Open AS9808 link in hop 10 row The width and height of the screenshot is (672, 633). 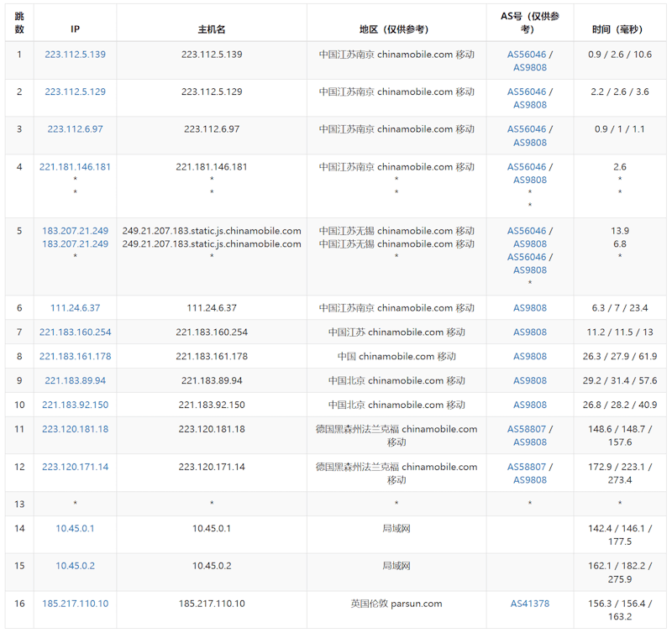pyautogui.click(x=530, y=405)
